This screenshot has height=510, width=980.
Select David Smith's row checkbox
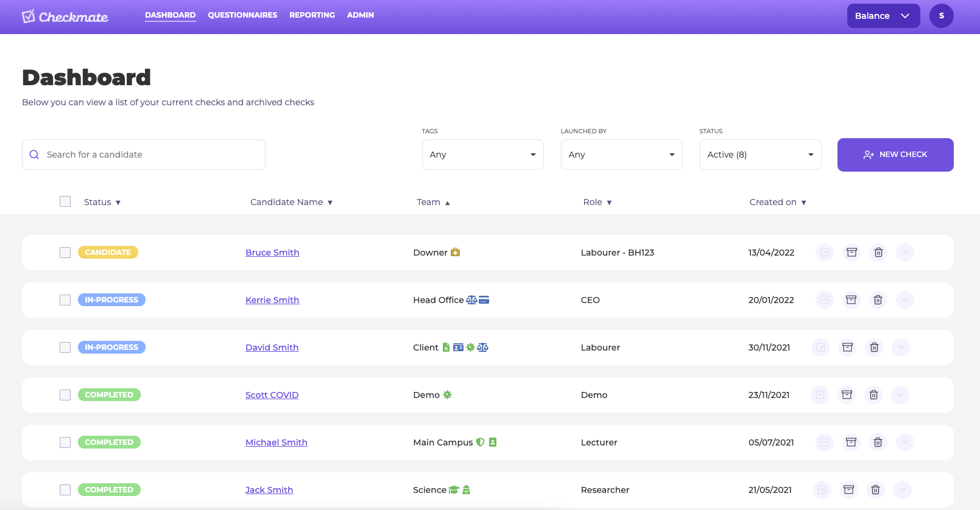tap(65, 348)
